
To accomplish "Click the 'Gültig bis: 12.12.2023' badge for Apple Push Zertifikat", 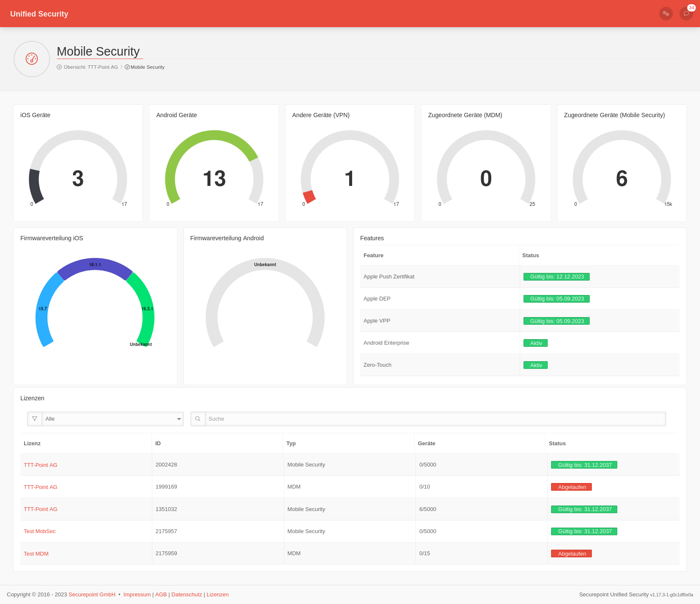I will click(557, 276).
